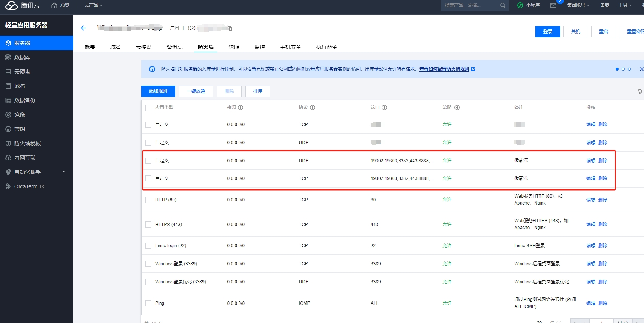Toggle the select-all checkbox in table header

(x=148, y=108)
